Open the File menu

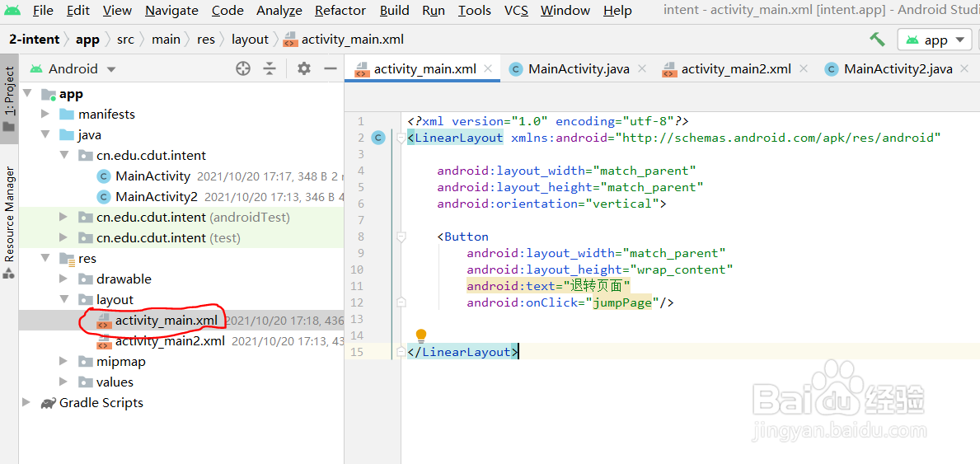(43, 11)
